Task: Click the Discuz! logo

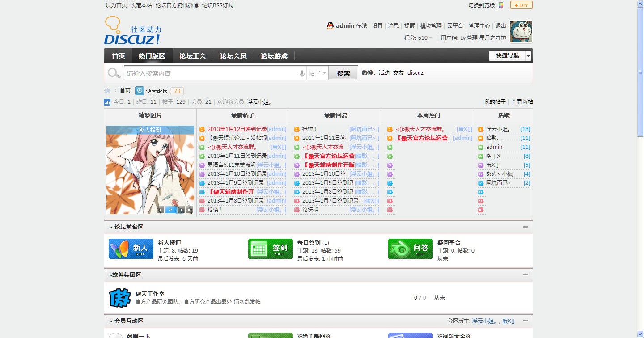Action: pos(132,31)
